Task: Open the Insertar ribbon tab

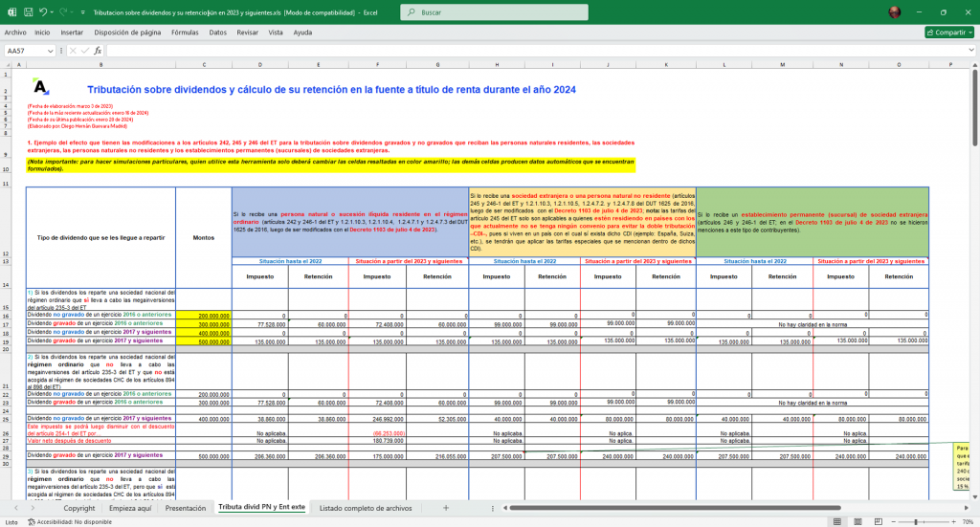Action: 72,33
